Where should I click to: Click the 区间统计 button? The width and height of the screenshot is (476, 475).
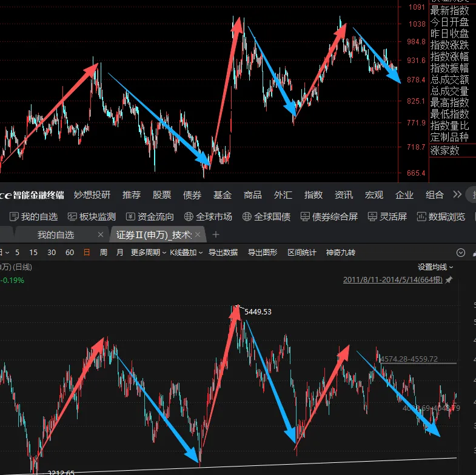302,253
